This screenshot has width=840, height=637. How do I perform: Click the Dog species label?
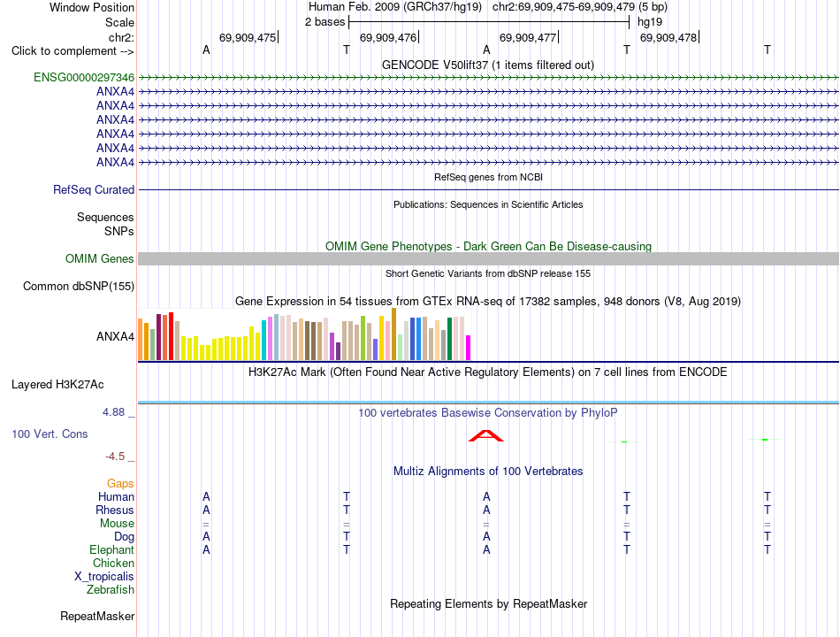pyautogui.click(x=124, y=537)
